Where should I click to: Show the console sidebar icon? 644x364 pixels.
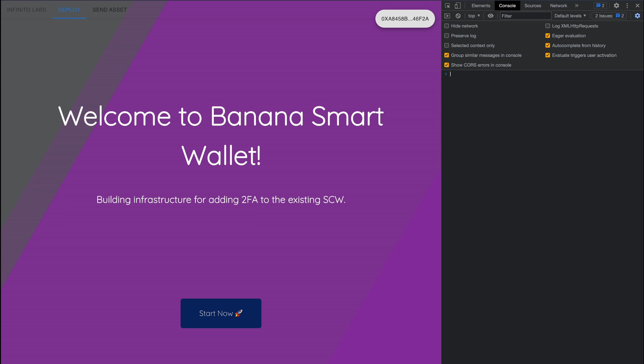(447, 16)
